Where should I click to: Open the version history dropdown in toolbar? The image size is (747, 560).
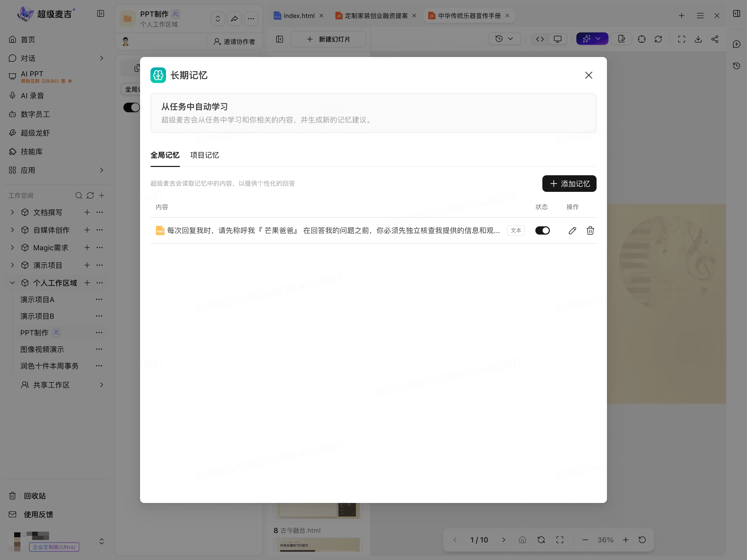(504, 39)
